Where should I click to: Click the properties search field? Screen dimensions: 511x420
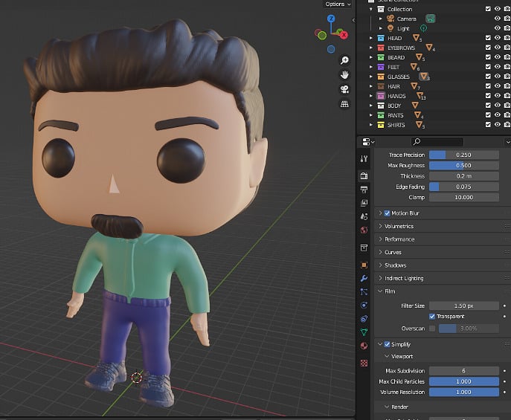click(437, 142)
